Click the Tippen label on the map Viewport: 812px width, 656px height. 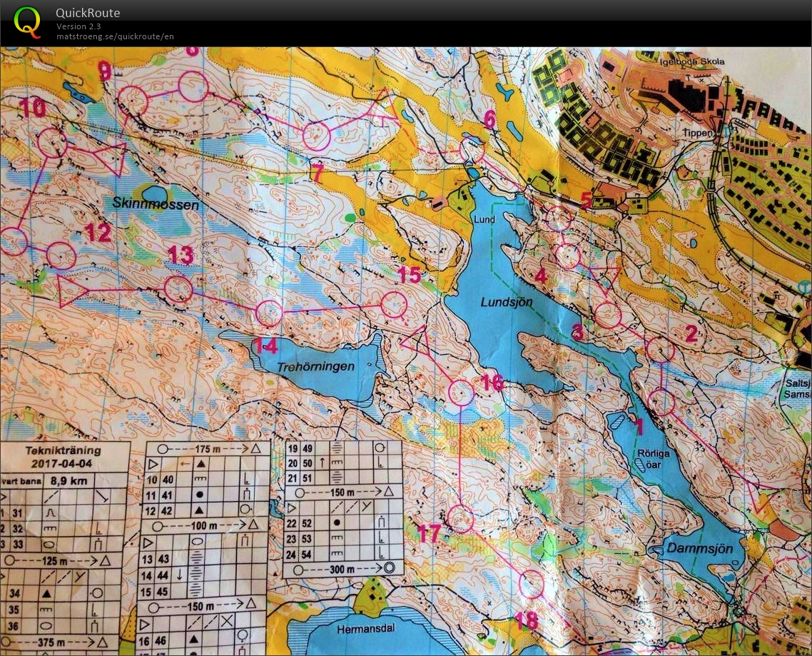click(x=697, y=133)
